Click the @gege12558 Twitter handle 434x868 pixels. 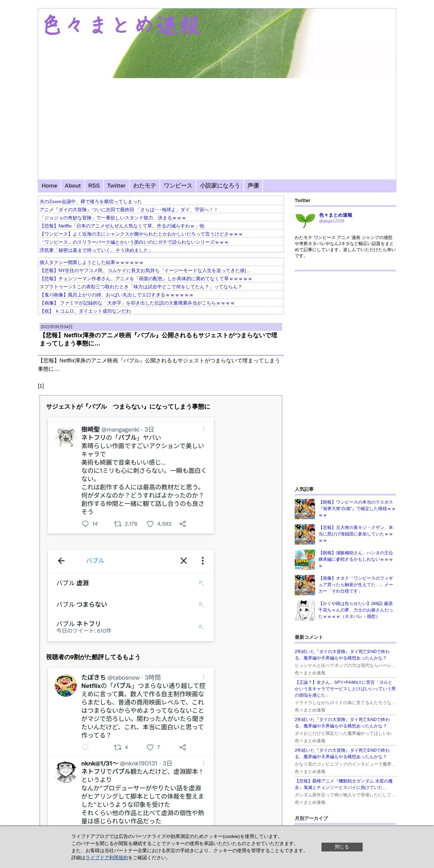tap(332, 221)
